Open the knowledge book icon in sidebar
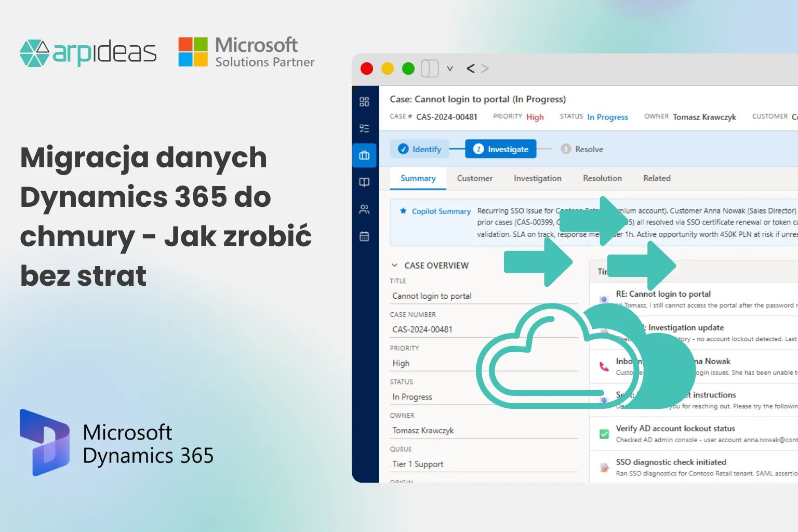 click(364, 182)
